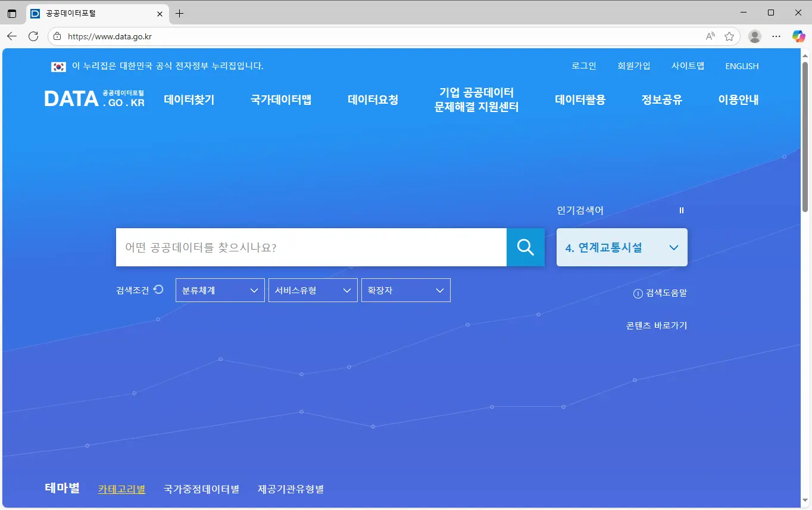Open the Copilot icon in the browser toolbar

(x=798, y=36)
